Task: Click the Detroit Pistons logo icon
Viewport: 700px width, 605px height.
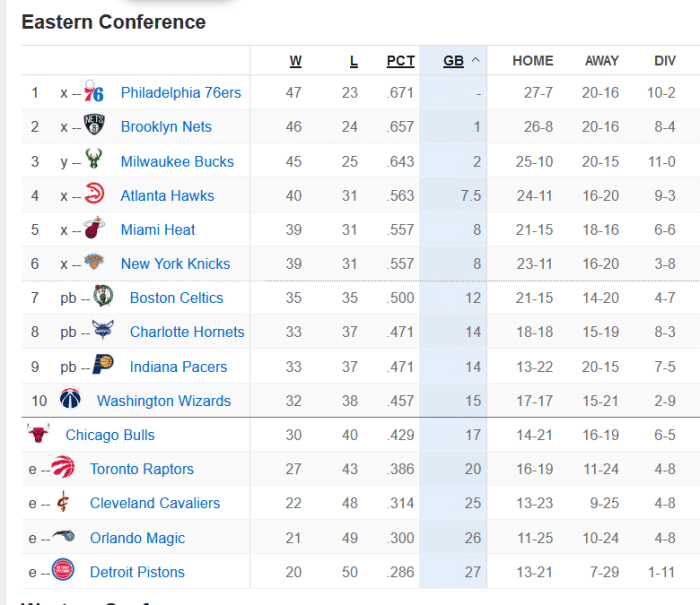Action: tap(63, 572)
